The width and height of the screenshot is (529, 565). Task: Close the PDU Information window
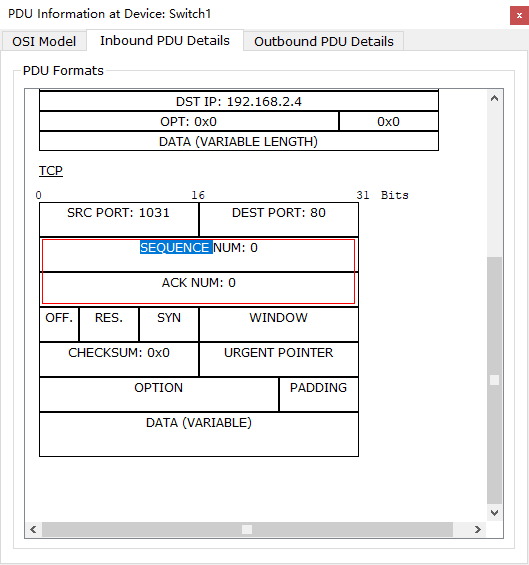pyautogui.click(x=519, y=15)
